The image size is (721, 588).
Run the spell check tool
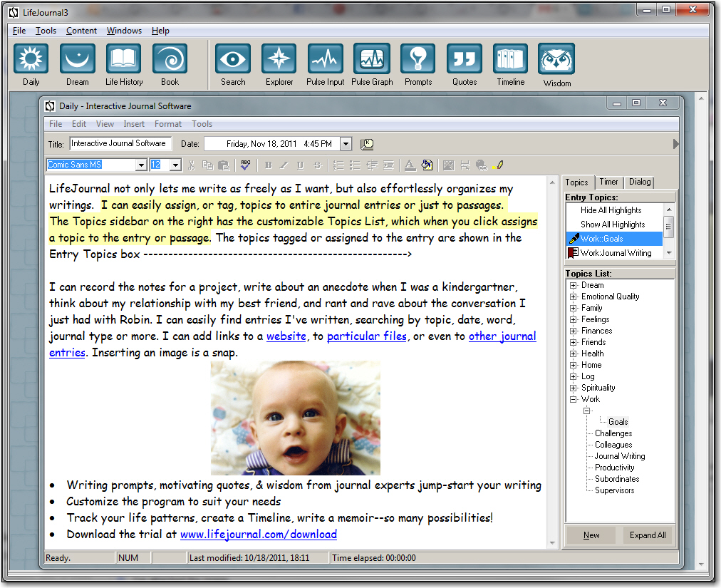pos(245,165)
